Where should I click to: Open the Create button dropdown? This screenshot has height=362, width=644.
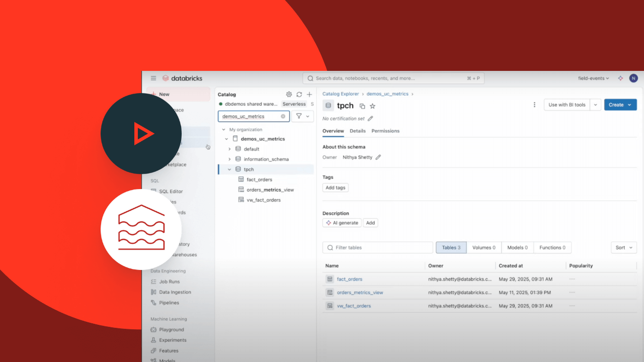tap(629, 105)
